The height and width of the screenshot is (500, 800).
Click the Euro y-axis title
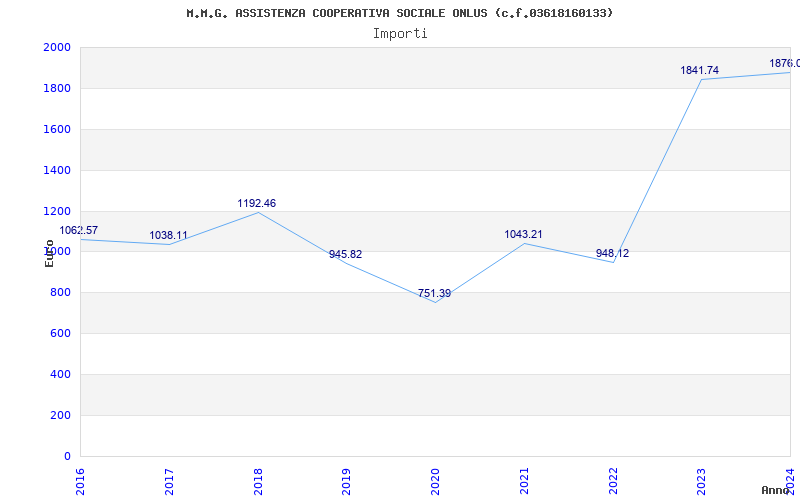click(x=49, y=253)
